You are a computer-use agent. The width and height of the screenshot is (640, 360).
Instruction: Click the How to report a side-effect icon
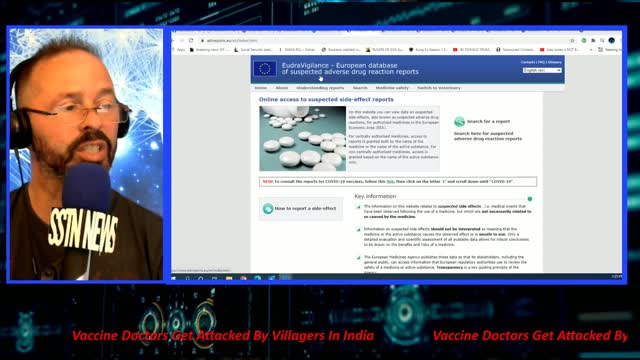tap(268, 209)
